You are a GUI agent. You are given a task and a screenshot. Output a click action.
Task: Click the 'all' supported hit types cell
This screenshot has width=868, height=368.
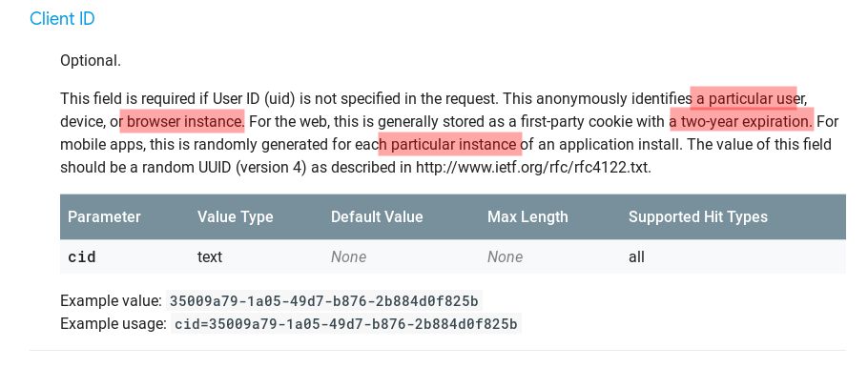click(x=636, y=256)
